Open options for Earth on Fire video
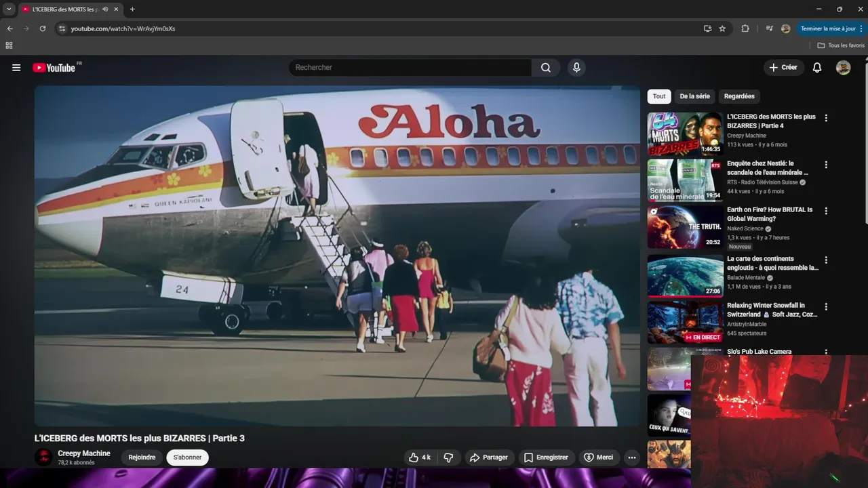 826,211
